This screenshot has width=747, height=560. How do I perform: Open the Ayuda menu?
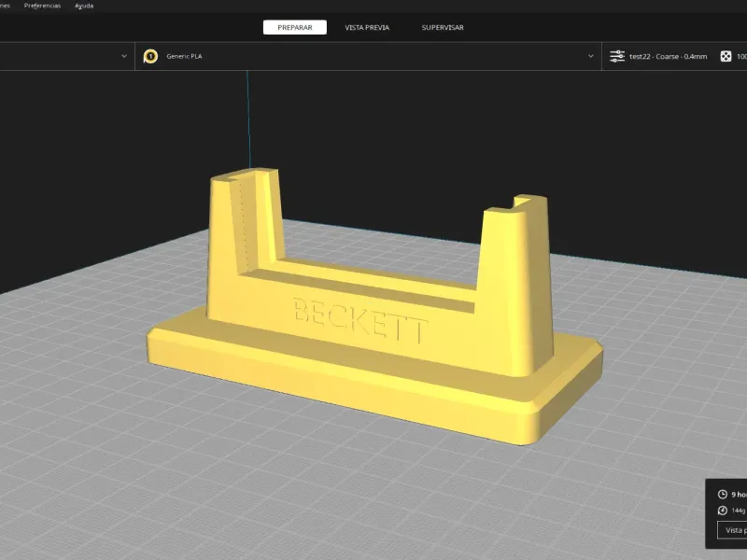click(84, 6)
